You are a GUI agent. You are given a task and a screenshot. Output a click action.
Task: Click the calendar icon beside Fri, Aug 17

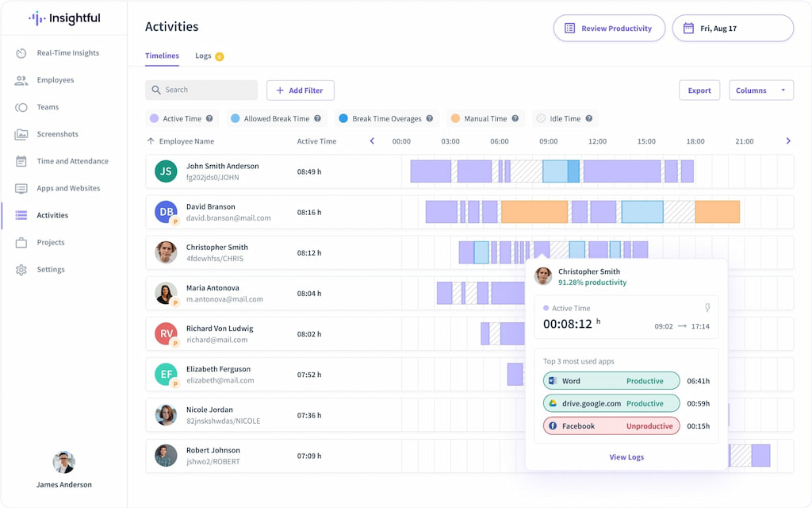691,28
